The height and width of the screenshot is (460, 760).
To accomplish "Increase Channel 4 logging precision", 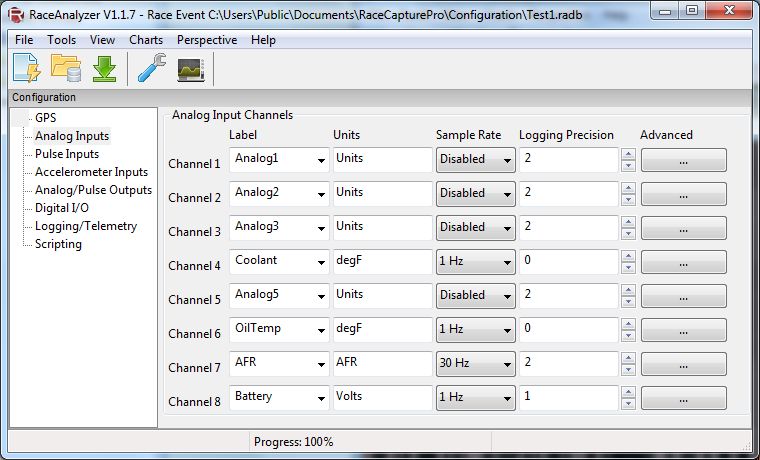I will 628,256.
